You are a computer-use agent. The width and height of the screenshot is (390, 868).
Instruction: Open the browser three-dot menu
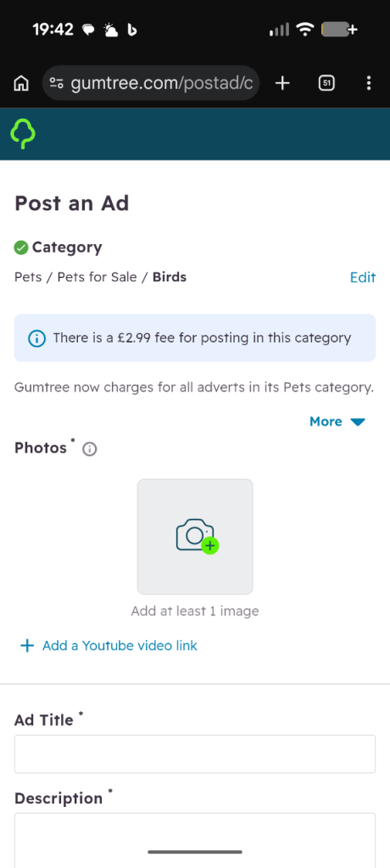coord(369,83)
